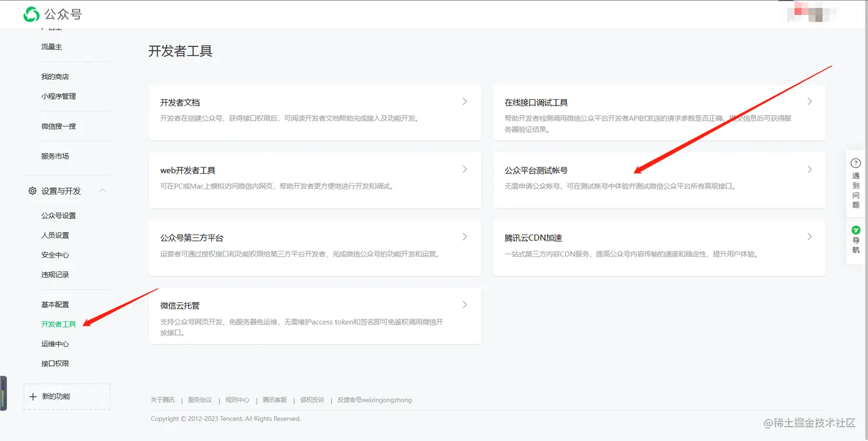Open 我的商店 sidebar item

tap(55, 77)
